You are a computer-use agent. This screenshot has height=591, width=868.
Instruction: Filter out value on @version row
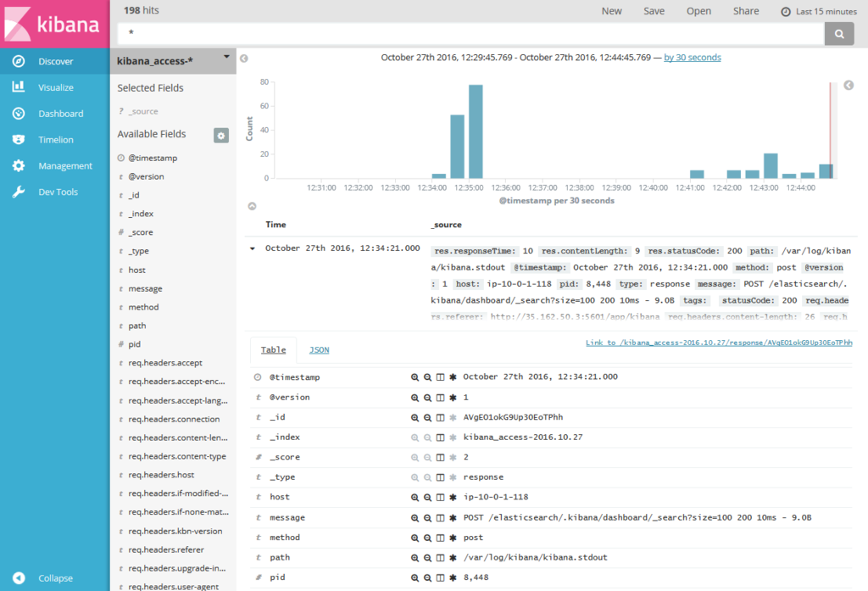point(427,398)
